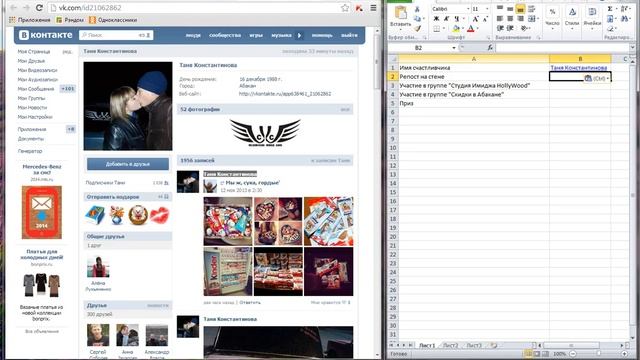Switch to sheet tab Лист3
The image size is (640, 360).
[473, 345]
